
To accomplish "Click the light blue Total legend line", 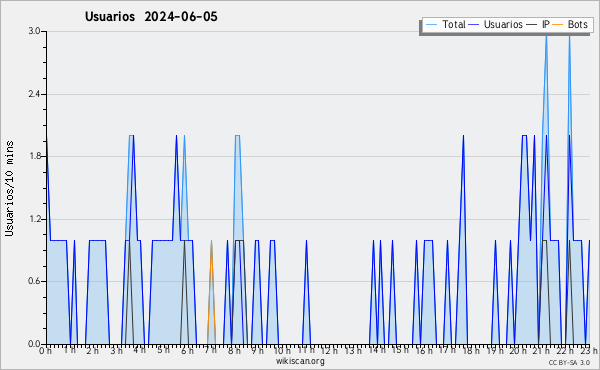I will point(432,25).
